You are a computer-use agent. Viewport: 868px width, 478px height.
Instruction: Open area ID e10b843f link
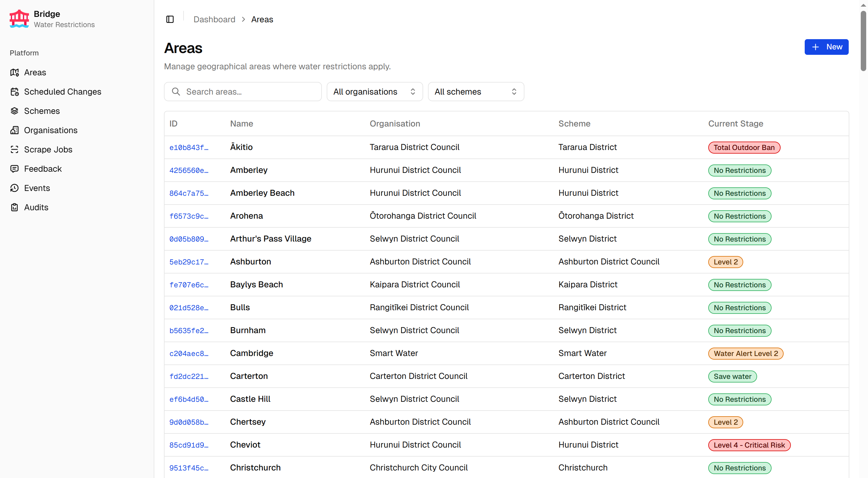tap(189, 148)
